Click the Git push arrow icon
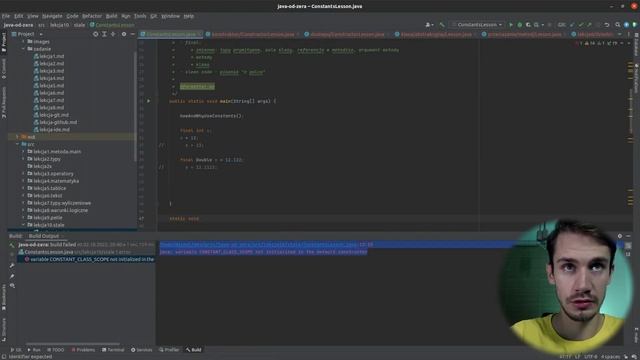This screenshot has width=640, height=360. tap(589, 25)
